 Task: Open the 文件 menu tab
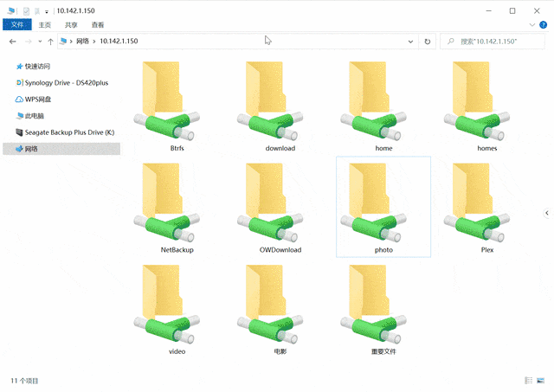(17, 25)
